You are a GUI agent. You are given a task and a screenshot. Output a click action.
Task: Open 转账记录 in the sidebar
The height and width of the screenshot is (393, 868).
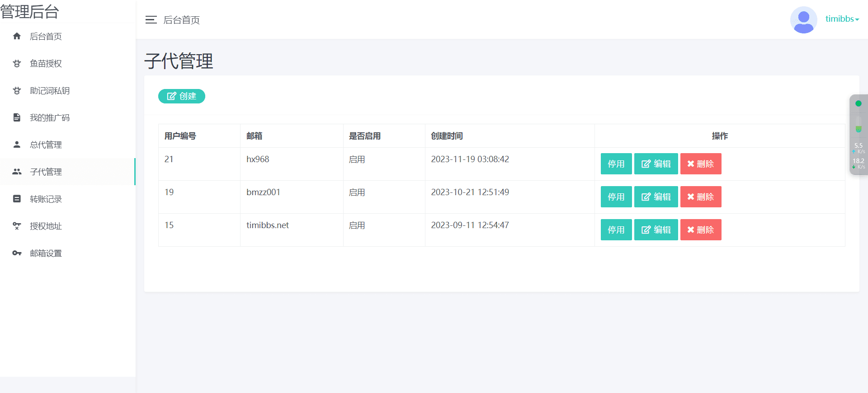46,199
